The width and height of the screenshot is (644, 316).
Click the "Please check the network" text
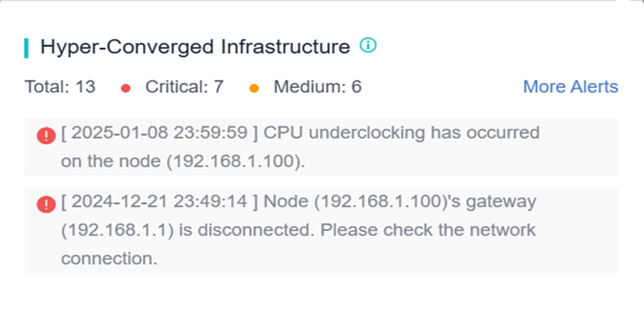pyautogui.click(x=427, y=230)
